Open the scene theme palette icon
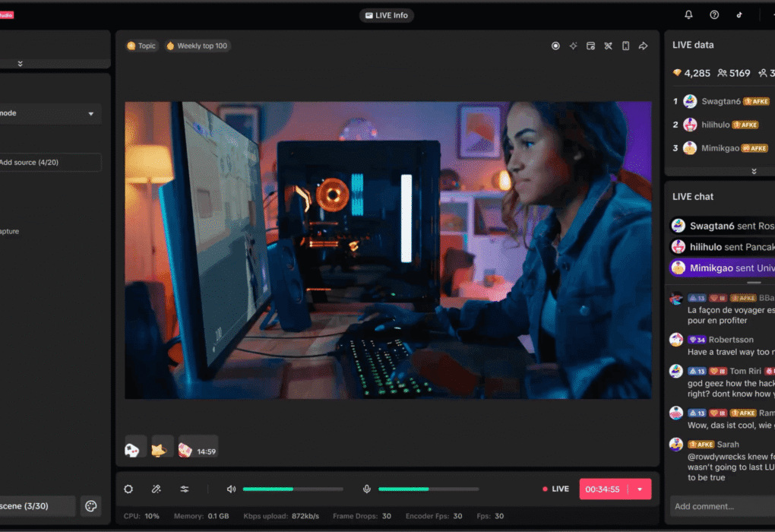The width and height of the screenshot is (775, 532). pos(91,505)
